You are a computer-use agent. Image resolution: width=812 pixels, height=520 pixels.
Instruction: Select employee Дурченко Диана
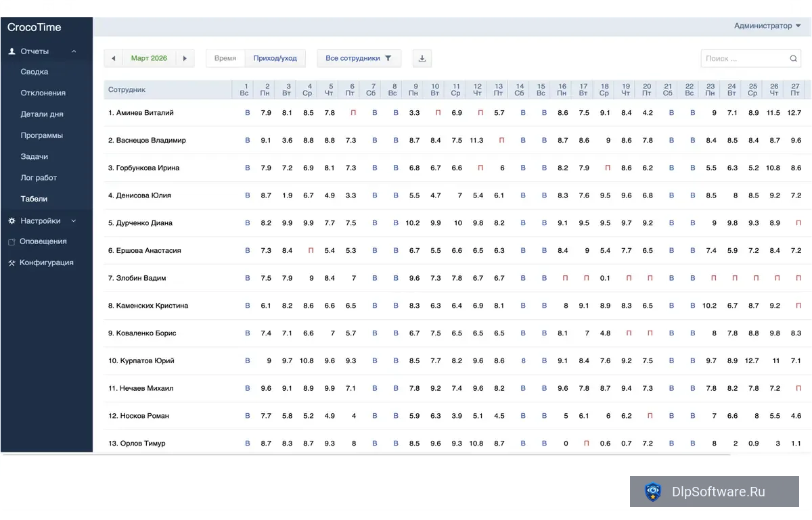[141, 223]
